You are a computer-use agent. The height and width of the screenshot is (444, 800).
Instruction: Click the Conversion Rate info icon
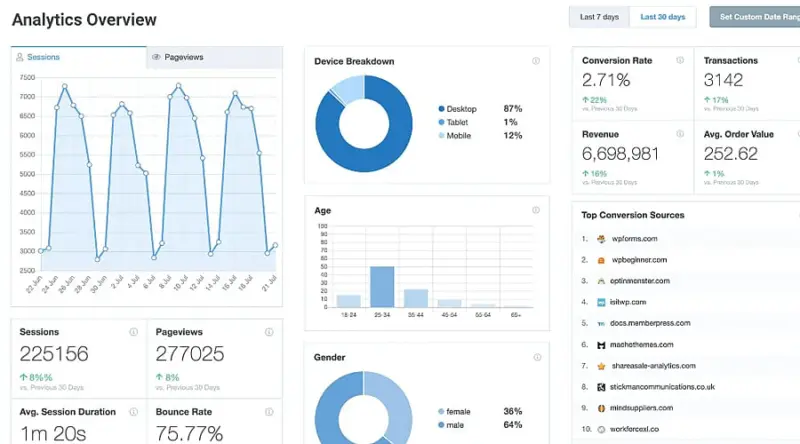[680, 60]
